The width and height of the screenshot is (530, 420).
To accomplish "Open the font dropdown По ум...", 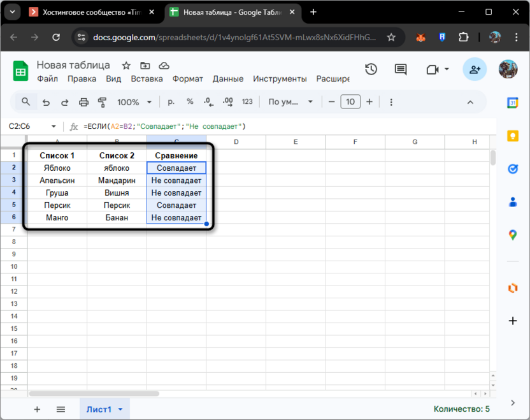I will click(x=291, y=102).
